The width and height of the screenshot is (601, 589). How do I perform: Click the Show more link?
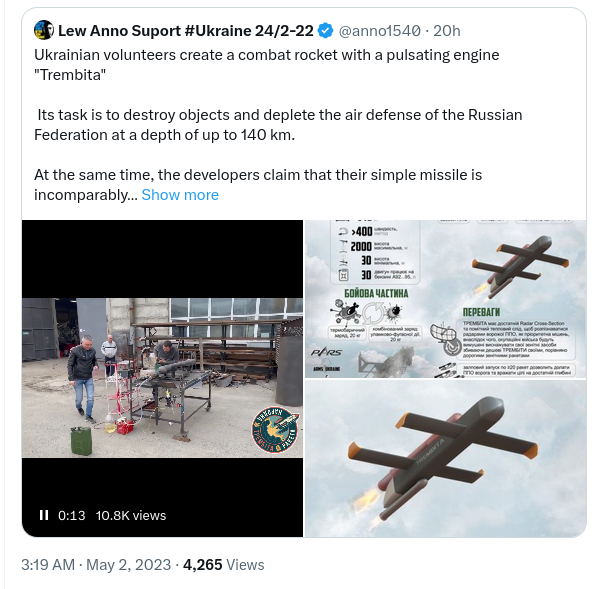point(180,194)
